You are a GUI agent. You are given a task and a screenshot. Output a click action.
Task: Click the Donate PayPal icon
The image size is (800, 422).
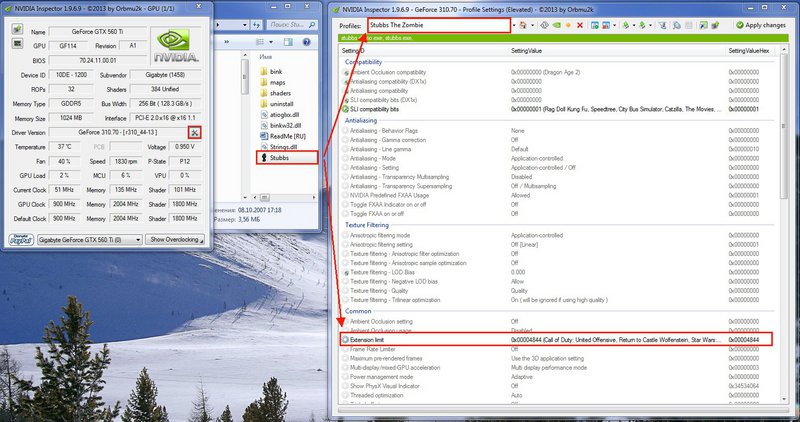point(19,240)
